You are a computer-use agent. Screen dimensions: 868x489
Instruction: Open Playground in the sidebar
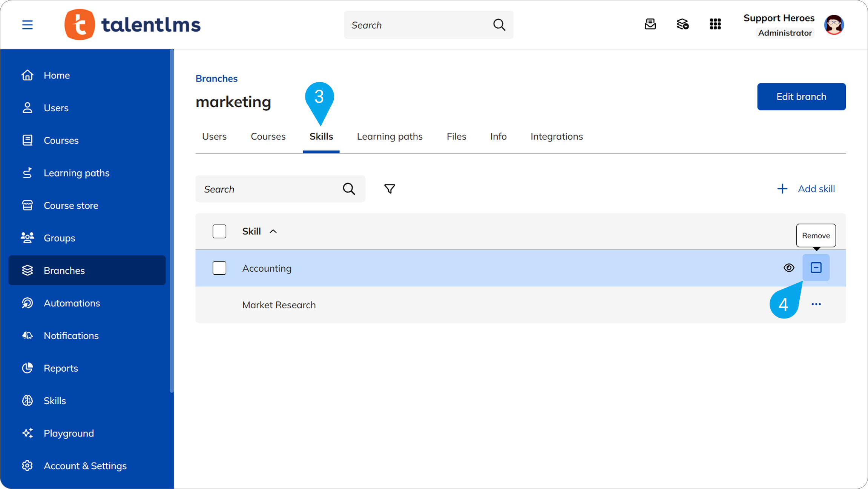pyautogui.click(x=87, y=433)
